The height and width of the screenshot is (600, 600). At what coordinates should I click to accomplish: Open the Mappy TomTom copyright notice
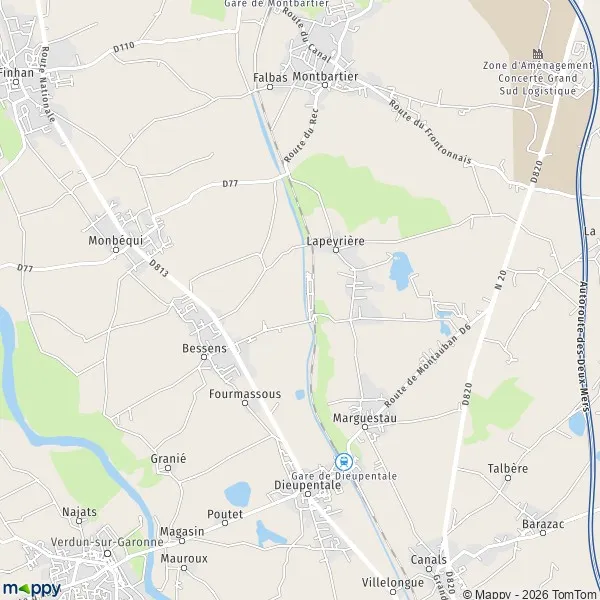531,594
